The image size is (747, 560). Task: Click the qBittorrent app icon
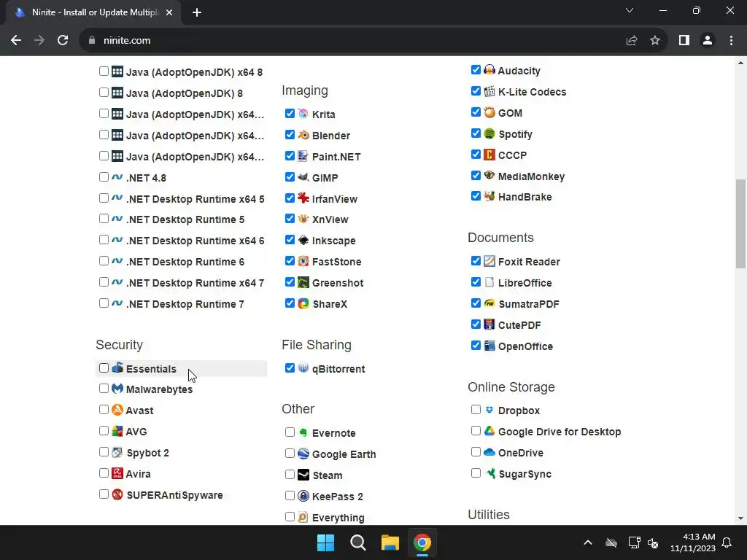pyautogui.click(x=303, y=368)
